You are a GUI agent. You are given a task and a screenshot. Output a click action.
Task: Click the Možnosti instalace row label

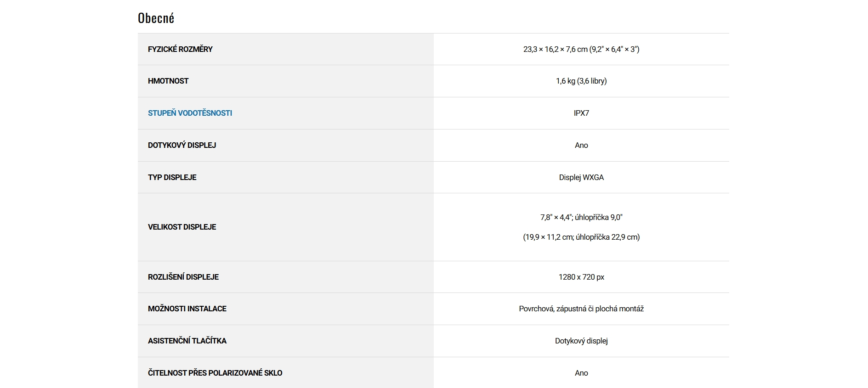[x=187, y=309]
